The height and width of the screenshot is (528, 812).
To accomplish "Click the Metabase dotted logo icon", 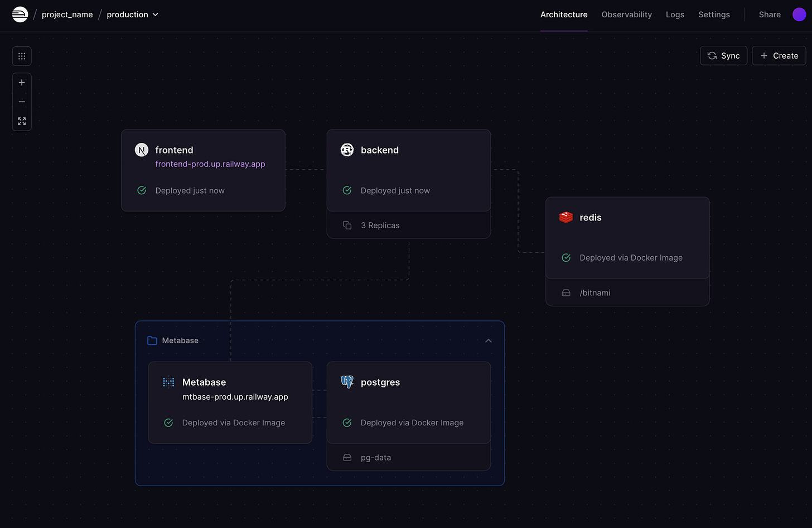I will (x=168, y=382).
